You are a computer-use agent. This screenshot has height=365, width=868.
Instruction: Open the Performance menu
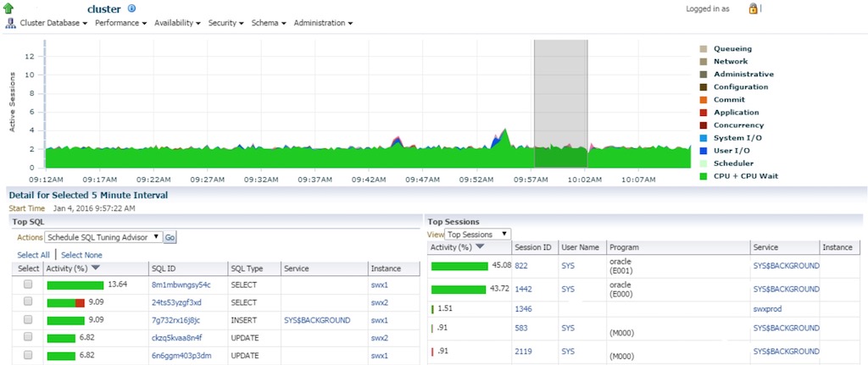tap(121, 23)
